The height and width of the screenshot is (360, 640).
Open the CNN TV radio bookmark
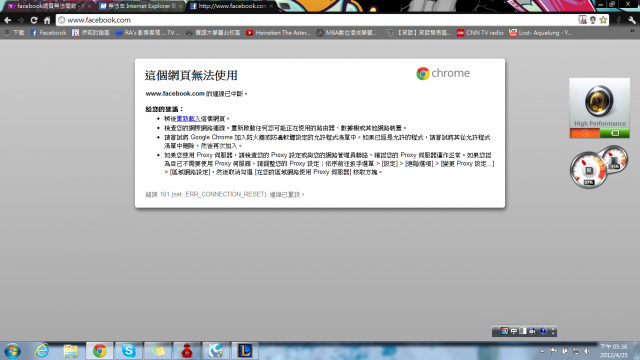(480, 33)
